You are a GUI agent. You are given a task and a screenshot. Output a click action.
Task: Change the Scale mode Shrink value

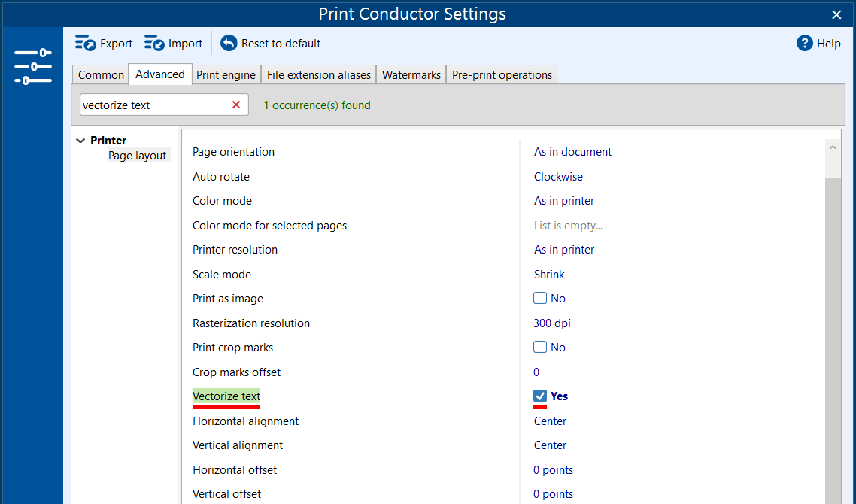coord(549,275)
